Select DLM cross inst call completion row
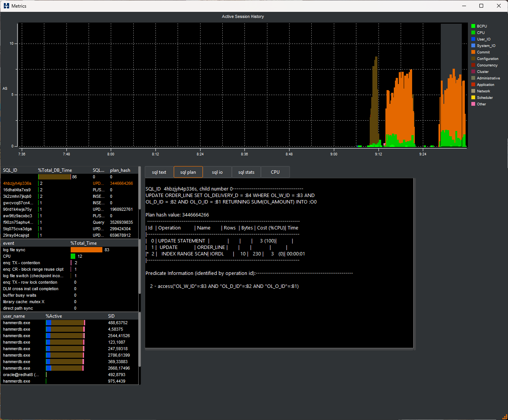This screenshot has width=508, height=420. (69, 289)
